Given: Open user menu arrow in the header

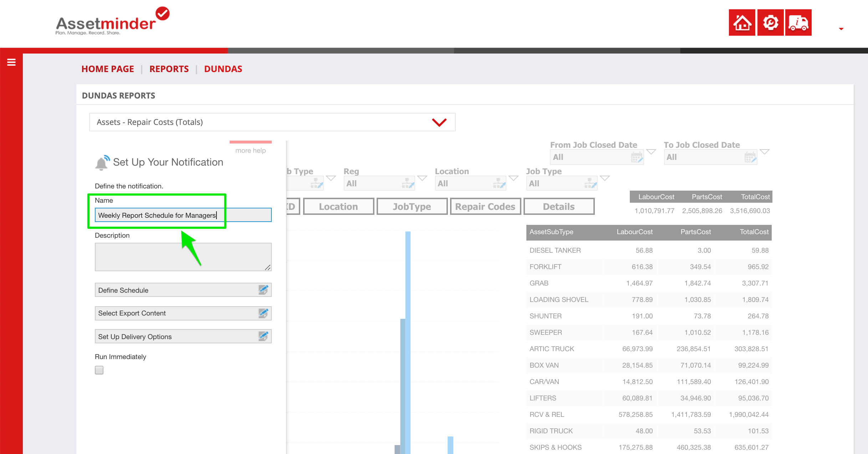Looking at the screenshot, I should pyautogui.click(x=841, y=29).
